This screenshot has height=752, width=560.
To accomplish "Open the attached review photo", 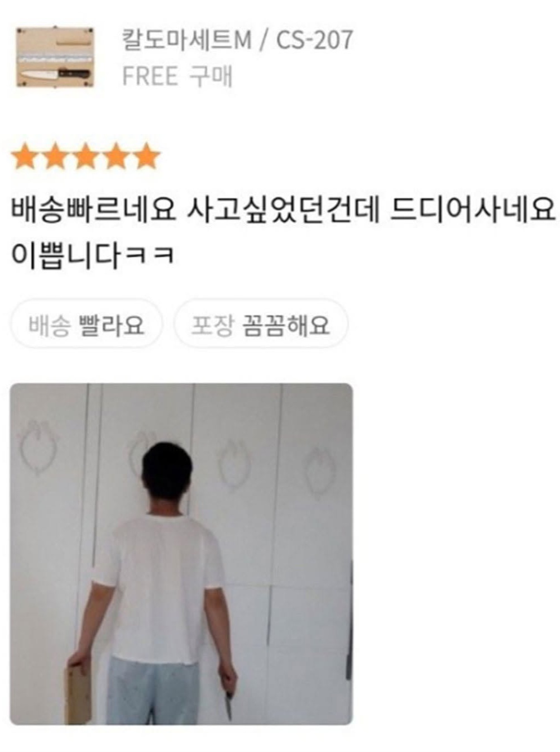I will [181, 554].
